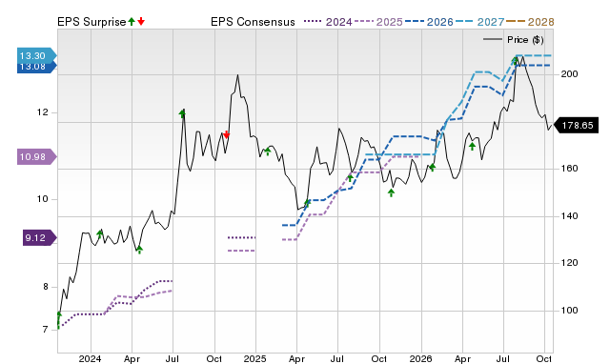Screen dimensions: 610x364
Task: Click the EPS Surprise legend title
Action: [91, 22]
